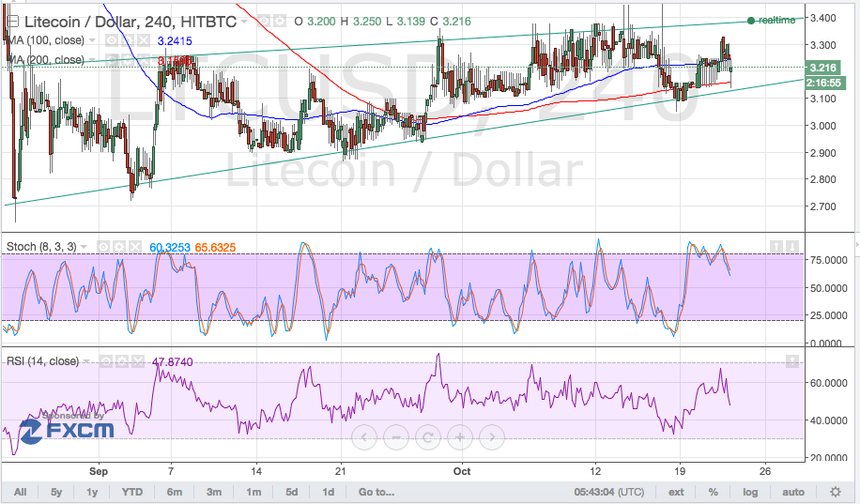Open chart settings gear in bottom bar

(836, 492)
